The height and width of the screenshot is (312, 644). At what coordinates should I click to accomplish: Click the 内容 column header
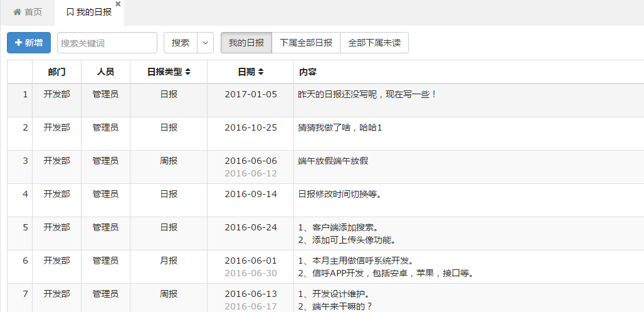coord(308,72)
